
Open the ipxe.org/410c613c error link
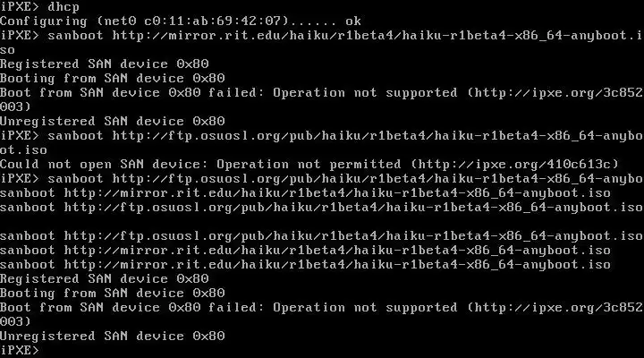click(514, 165)
